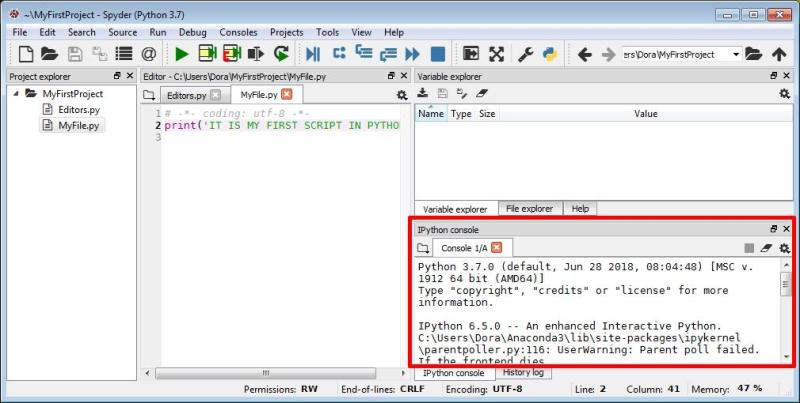Open Preferences wrench icon
The image size is (800, 403).
point(526,54)
